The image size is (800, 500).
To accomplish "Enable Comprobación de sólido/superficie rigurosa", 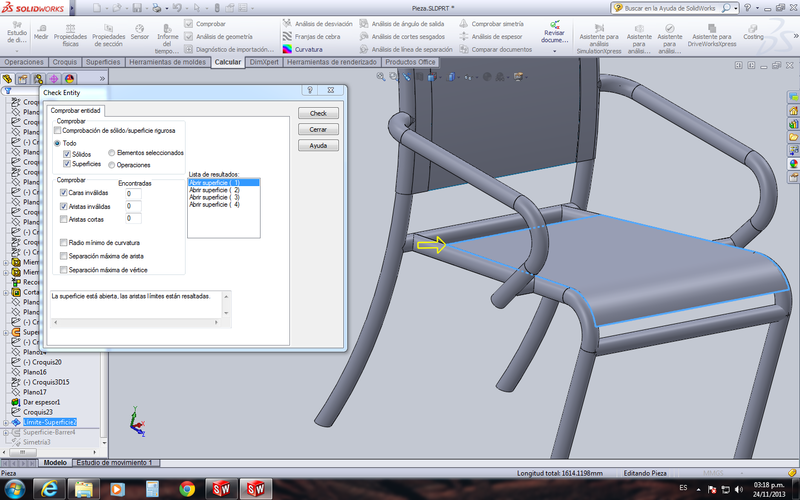I will (58, 131).
